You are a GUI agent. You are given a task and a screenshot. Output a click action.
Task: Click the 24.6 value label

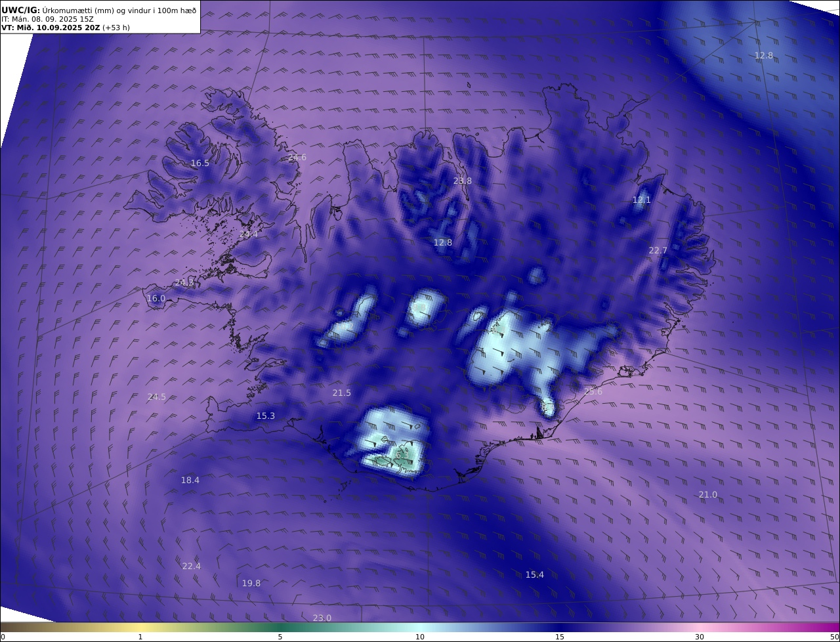coord(297,157)
